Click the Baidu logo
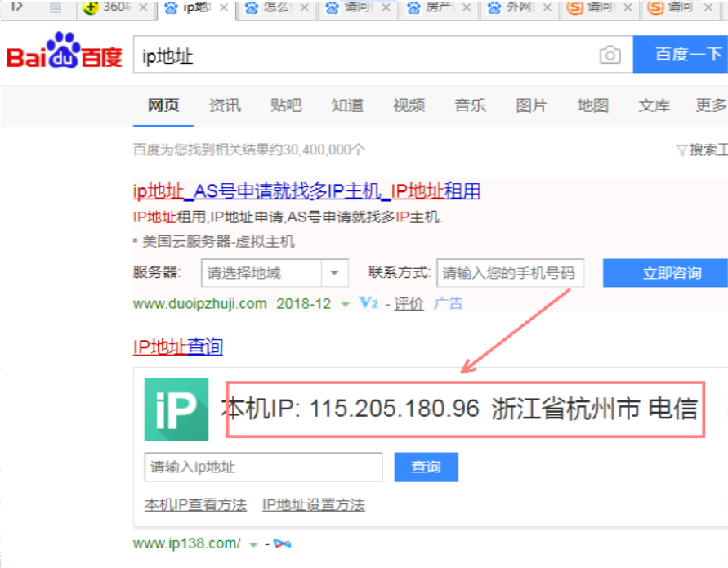728x568 pixels. (x=64, y=51)
